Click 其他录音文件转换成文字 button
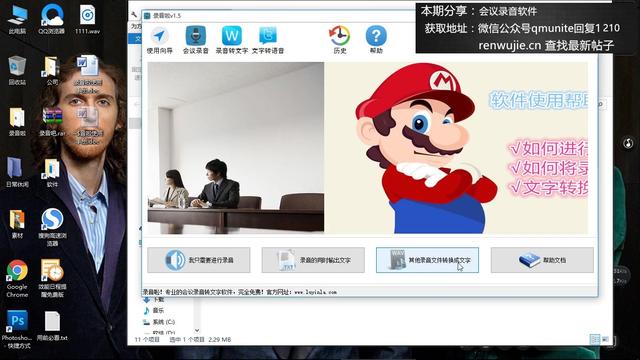This screenshot has width=640, height=360. click(427, 260)
